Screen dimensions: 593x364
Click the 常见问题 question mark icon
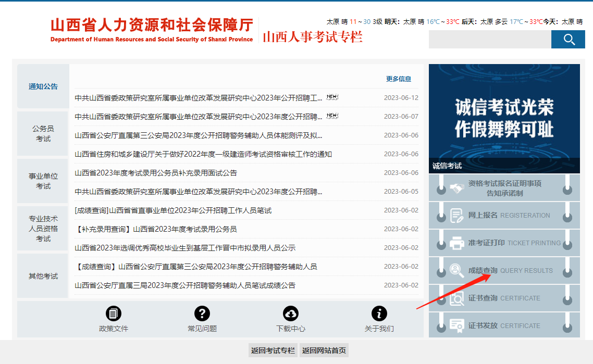(202, 313)
